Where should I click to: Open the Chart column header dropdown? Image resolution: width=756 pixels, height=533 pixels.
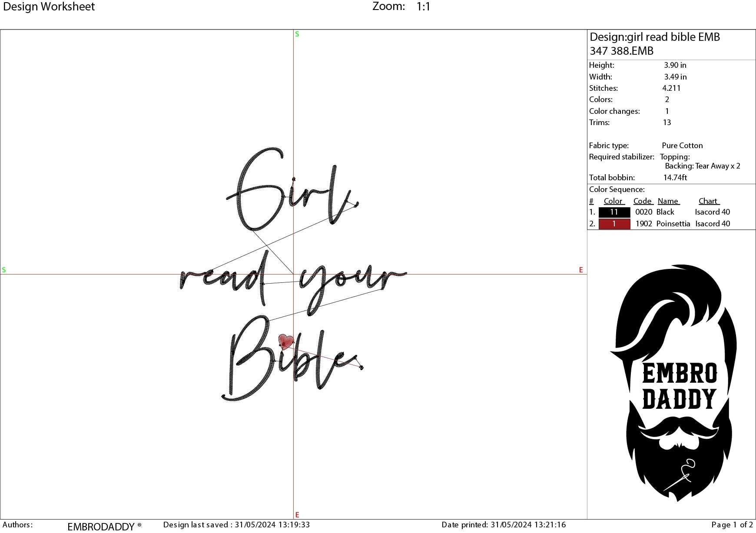pyautogui.click(x=709, y=201)
